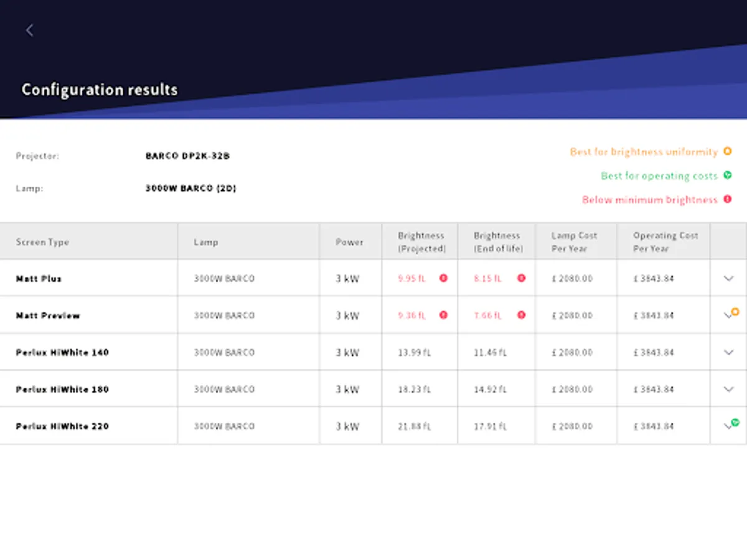
Task: Click the Screen Type column header
Action: 42,242
